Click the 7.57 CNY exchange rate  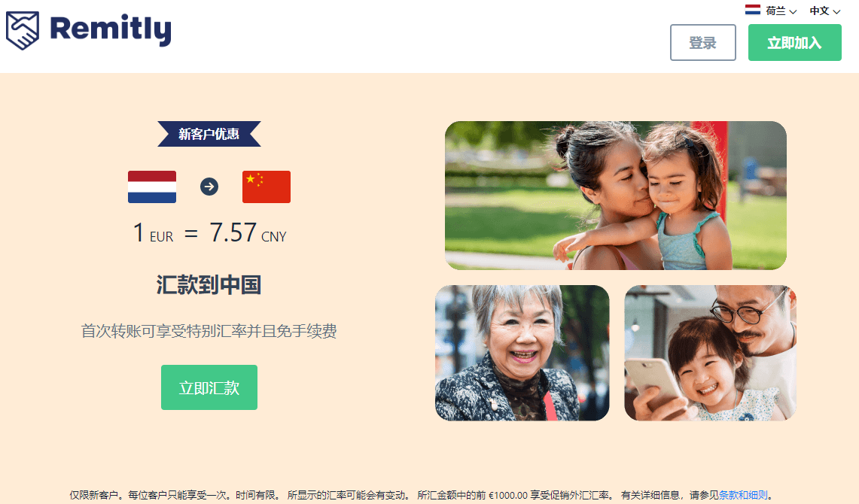248,232
